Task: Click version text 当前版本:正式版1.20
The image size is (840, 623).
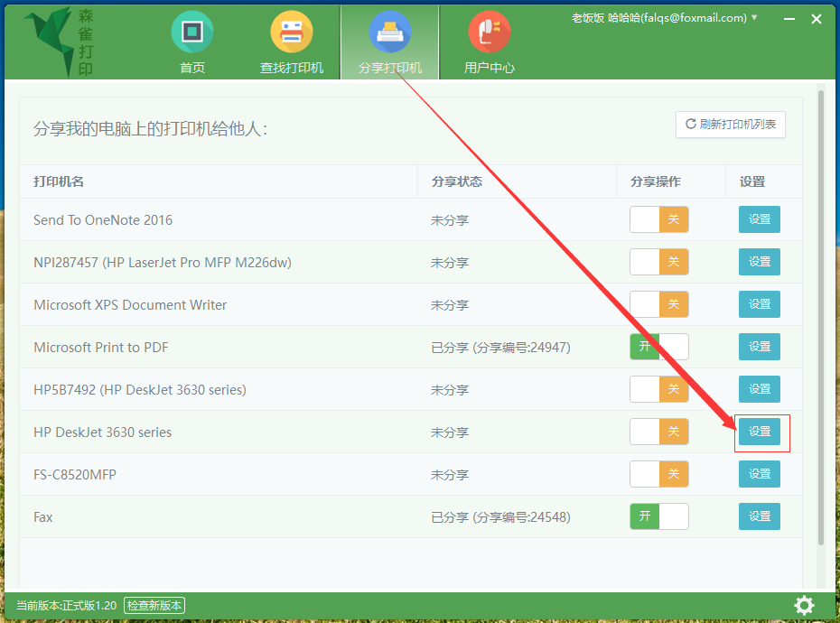Action: (x=67, y=605)
